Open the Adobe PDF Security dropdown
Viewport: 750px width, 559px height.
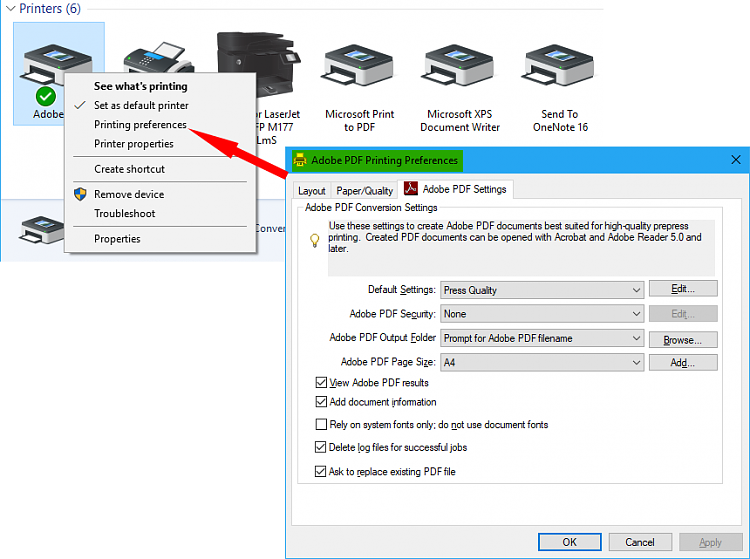point(542,314)
